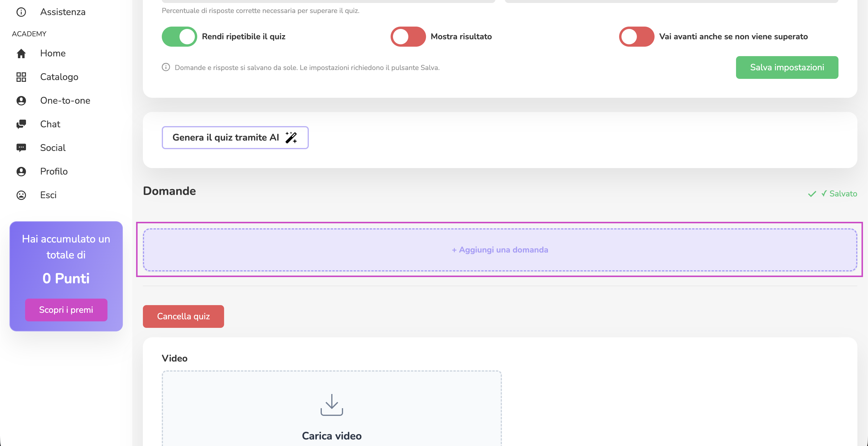Screen dimensions: 868x446
Task: Click the Profilo avatar icon
Action: click(x=21, y=172)
